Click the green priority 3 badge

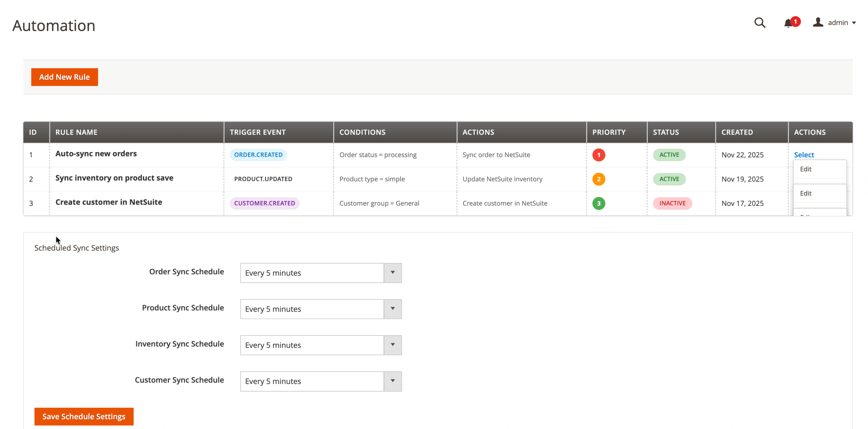[x=598, y=203]
